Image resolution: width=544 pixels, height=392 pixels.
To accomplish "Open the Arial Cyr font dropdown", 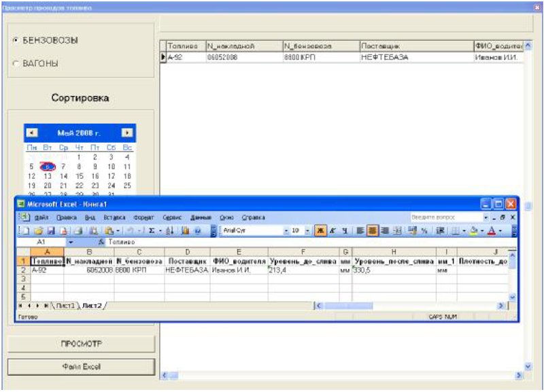I will click(286, 231).
